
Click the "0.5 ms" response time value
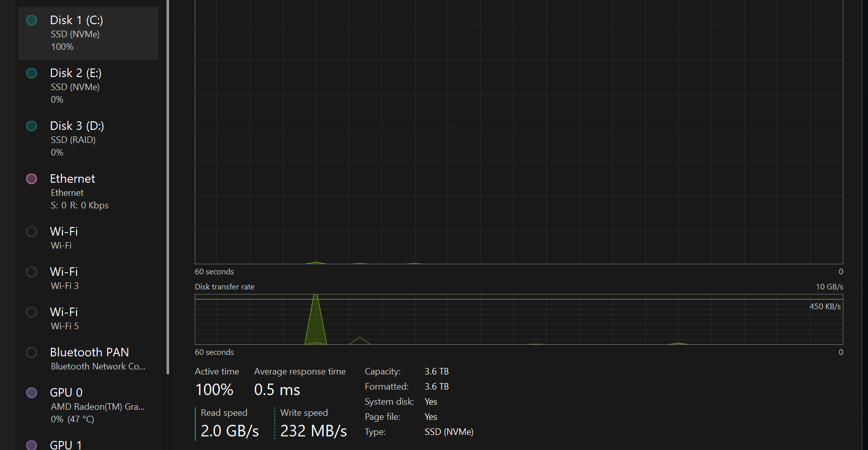click(x=277, y=390)
